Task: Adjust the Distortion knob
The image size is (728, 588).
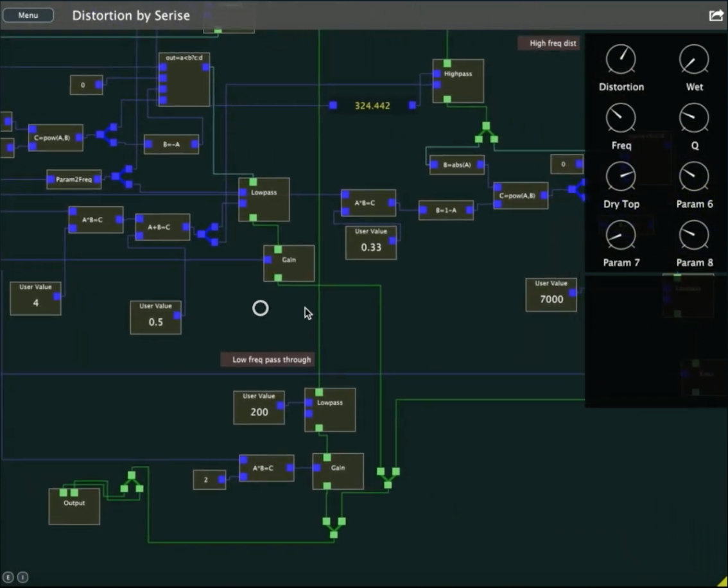Action: point(621,60)
